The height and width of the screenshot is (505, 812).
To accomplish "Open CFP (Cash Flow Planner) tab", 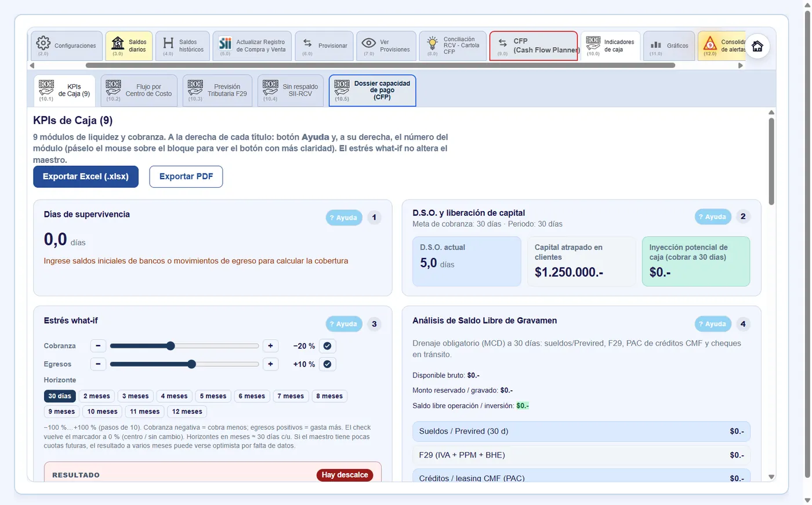I will click(x=534, y=46).
